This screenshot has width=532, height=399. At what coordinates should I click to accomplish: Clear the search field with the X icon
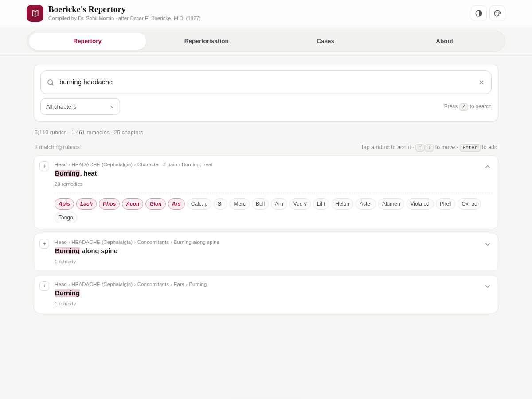point(481,82)
